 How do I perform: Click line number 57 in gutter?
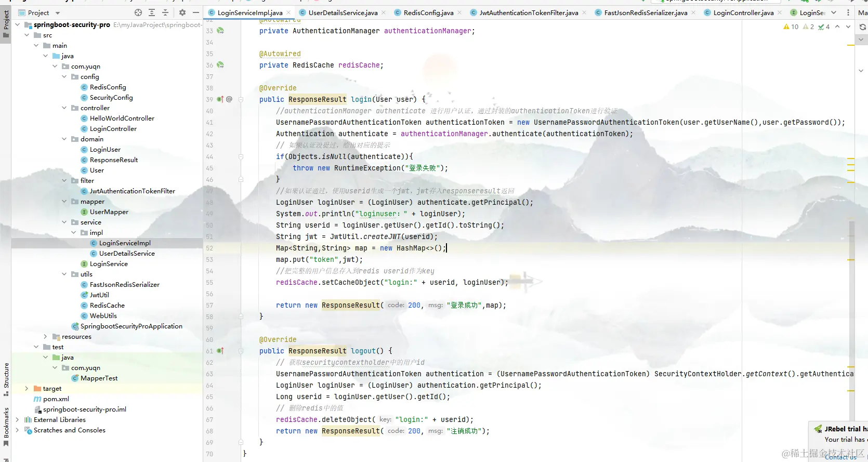tap(209, 305)
